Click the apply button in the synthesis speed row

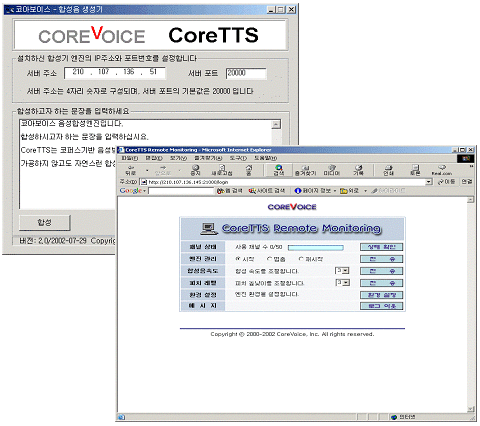click(382, 271)
